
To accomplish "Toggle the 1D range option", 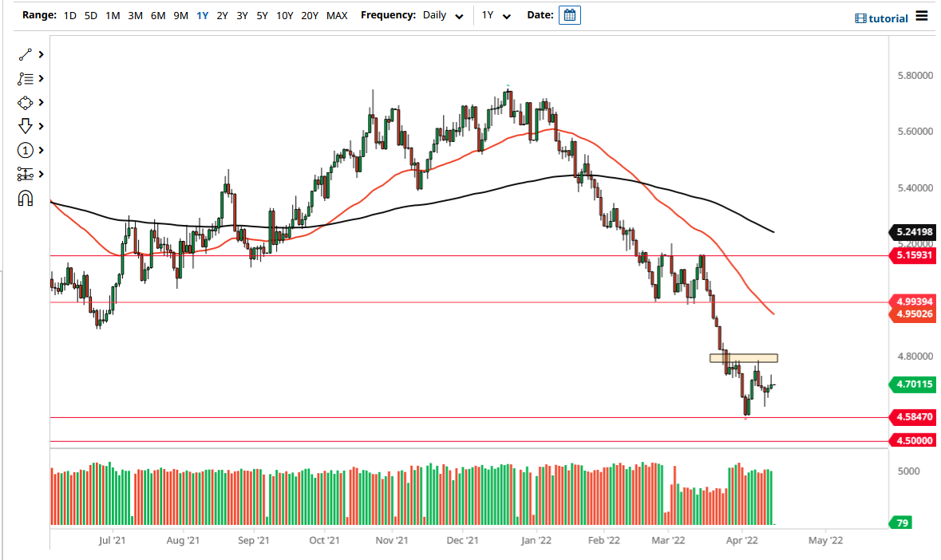I will click(x=69, y=14).
